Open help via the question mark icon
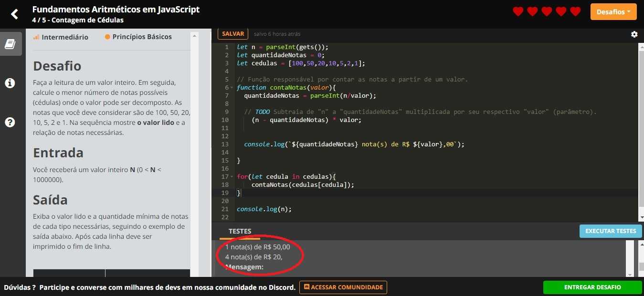Viewport: 644px width, 296px height. click(x=10, y=122)
